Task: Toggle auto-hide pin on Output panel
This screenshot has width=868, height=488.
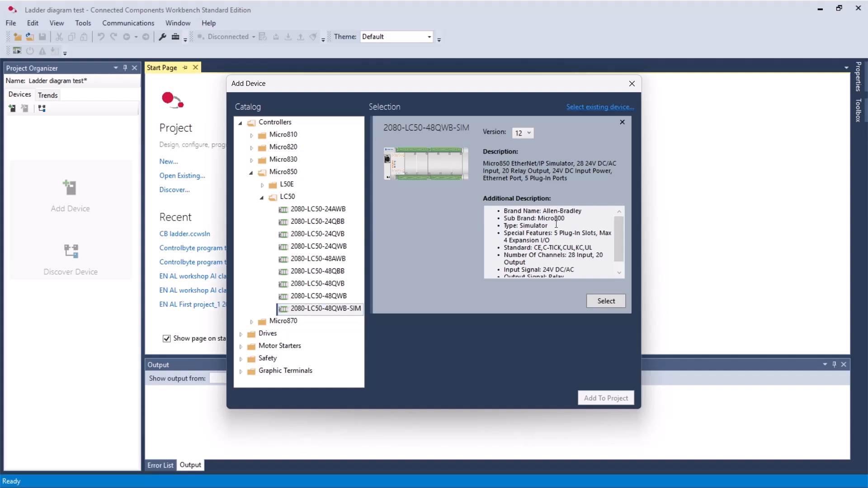Action: tap(835, 364)
